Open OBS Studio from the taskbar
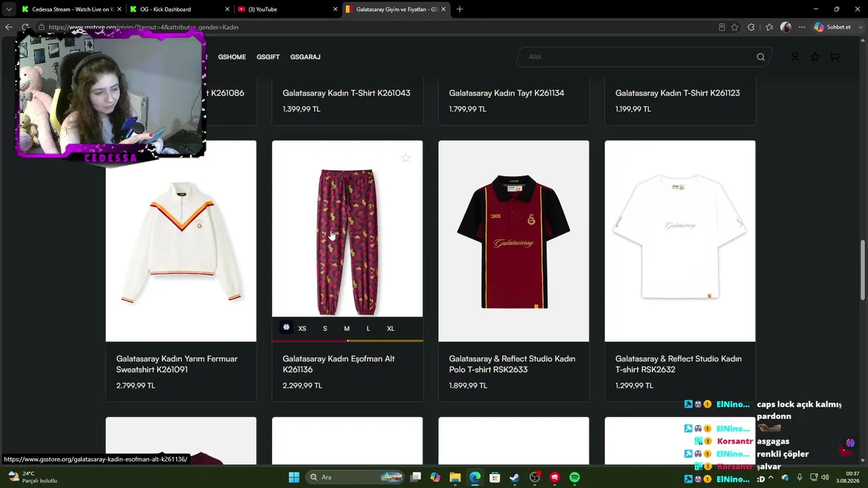The height and width of the screenshot is (488, 868). pos(535,477)
